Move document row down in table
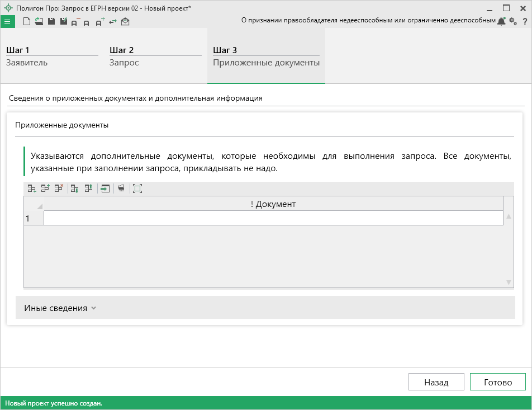532x410 pixels. tap(74, 189)
